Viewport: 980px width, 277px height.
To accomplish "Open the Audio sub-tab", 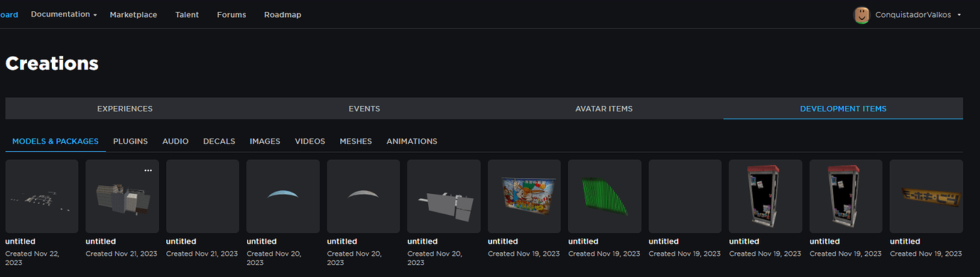I will [175, 141].
